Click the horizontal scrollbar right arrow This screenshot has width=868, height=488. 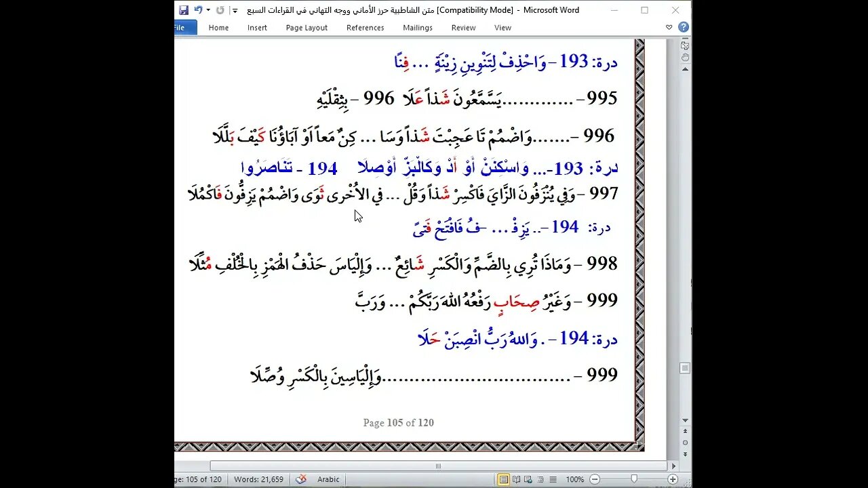(x=673, y=466)
